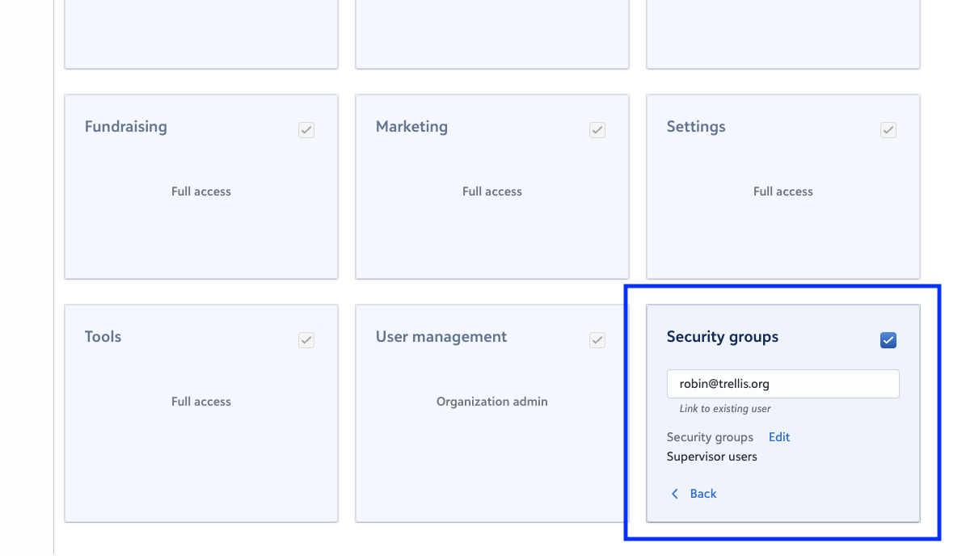The image size is (966, 560).
Task: Select the Settings card title
Action: pyautogui.click(x=696, y=127)
